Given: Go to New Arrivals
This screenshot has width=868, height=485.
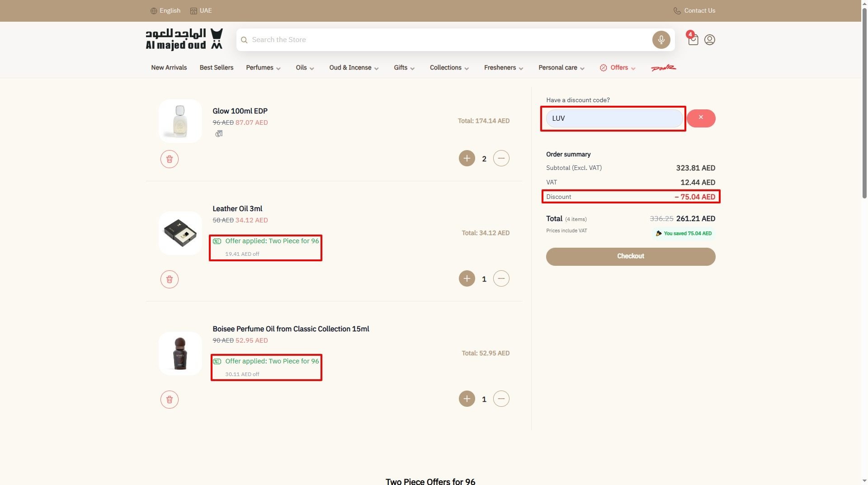Looking at the screenshot, I should [169, 68].
